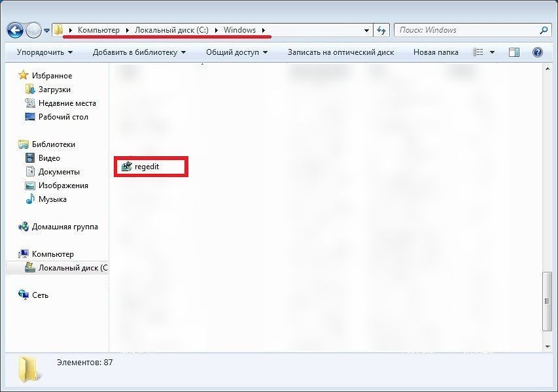Click the change view icon

478,52
